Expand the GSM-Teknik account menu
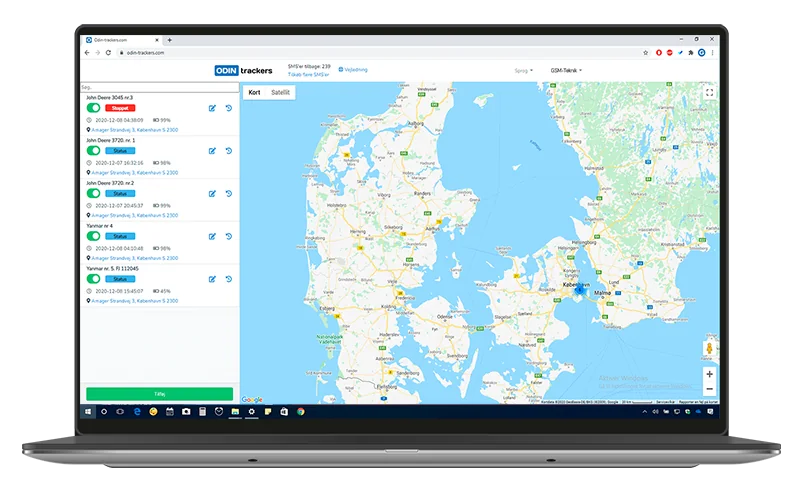 pyautogui.click(x=566, y=70)
